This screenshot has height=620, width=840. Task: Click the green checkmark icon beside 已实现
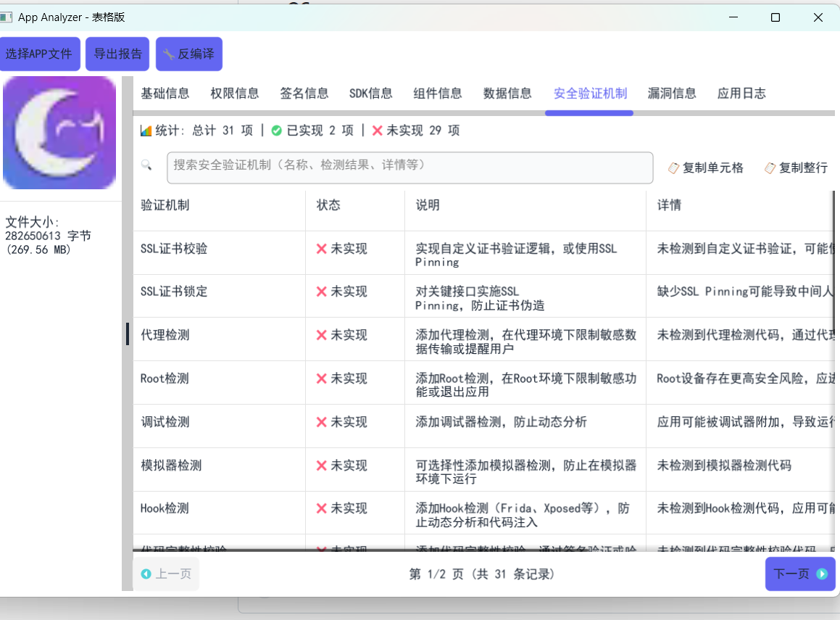click(x=277, y=131)
